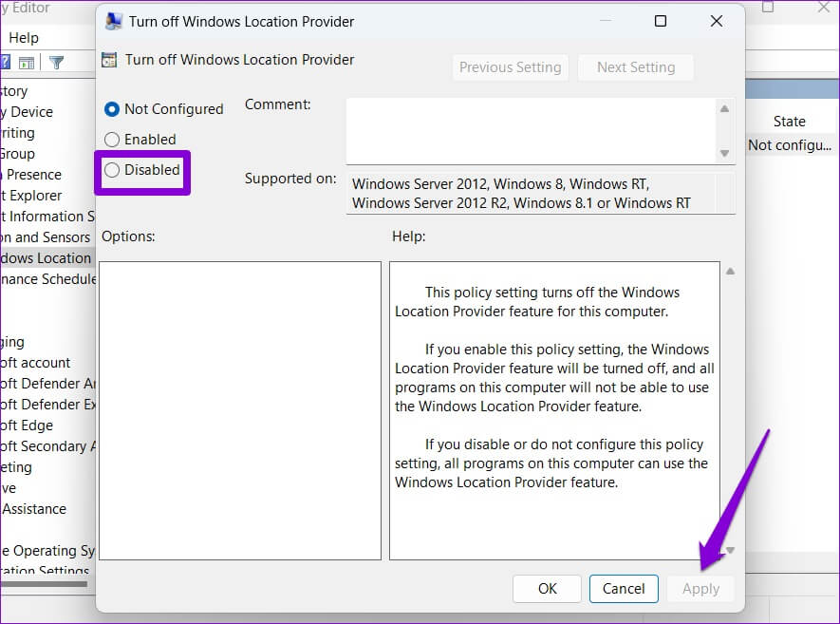This screenshot has height=624, width=840.
Task: Select 'riting' item in the editor tree
Action: pyautogui.click(x=18, y=132)
